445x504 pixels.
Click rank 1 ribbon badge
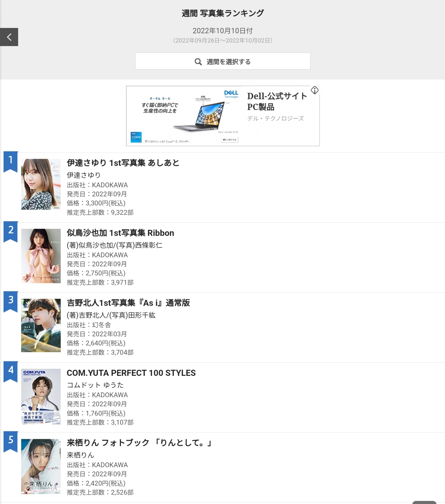pos(11,162)
